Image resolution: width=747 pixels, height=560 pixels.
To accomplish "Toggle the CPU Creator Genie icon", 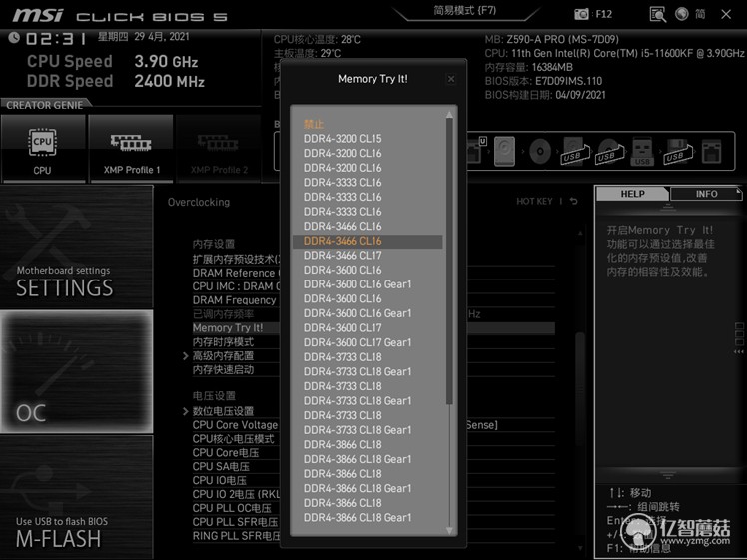I will (43, 149).
